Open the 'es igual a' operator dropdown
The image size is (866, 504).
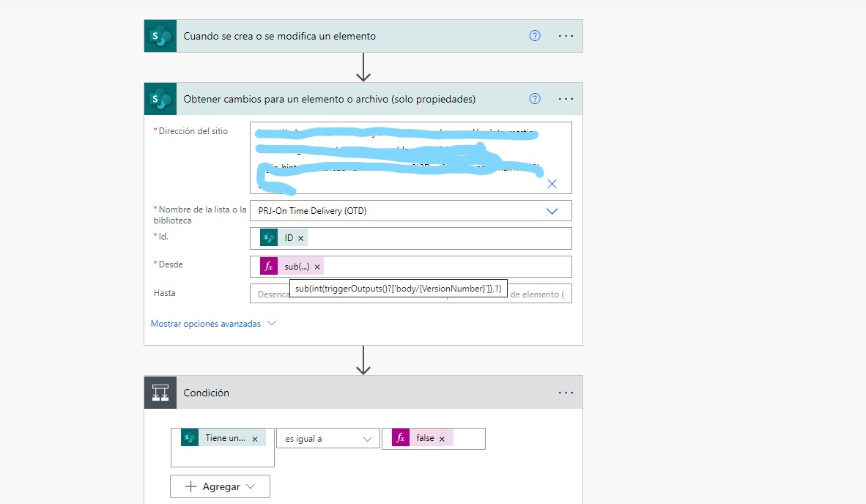(328, 439)
